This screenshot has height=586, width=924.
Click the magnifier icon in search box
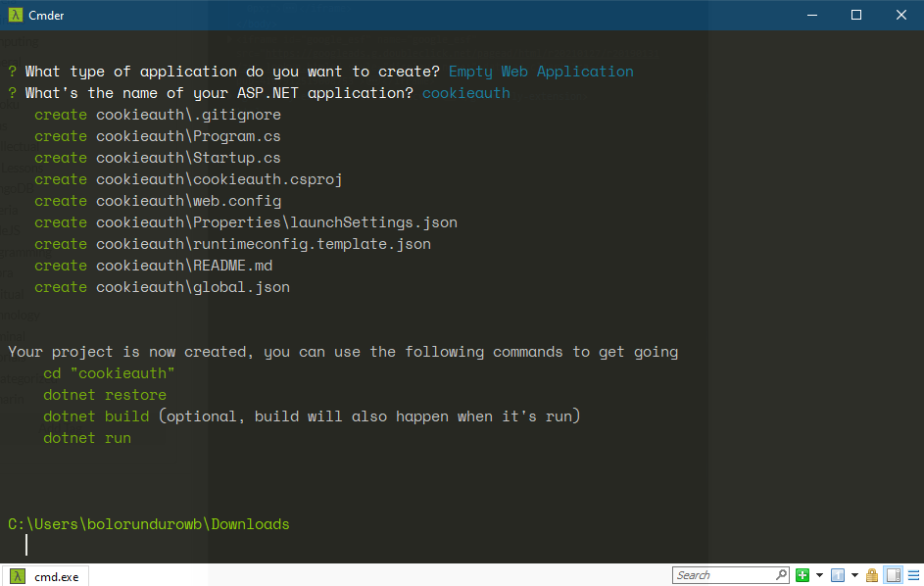pos(781,575)
